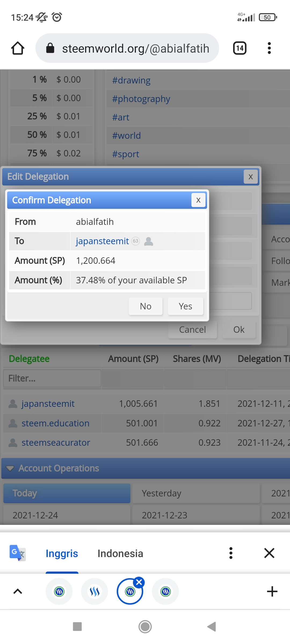Tap the Google Translate icon

(x=18, y=553)
